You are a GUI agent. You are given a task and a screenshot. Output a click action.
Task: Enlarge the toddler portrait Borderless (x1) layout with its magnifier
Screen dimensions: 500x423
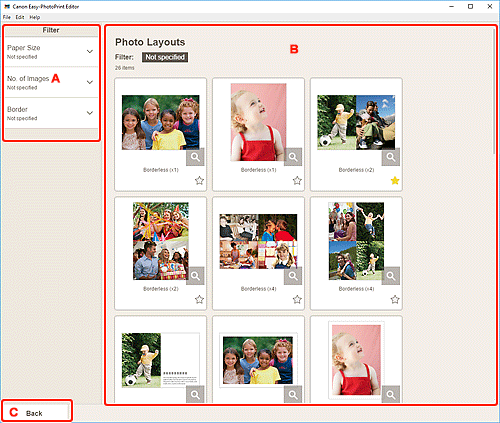coord(293,157)
